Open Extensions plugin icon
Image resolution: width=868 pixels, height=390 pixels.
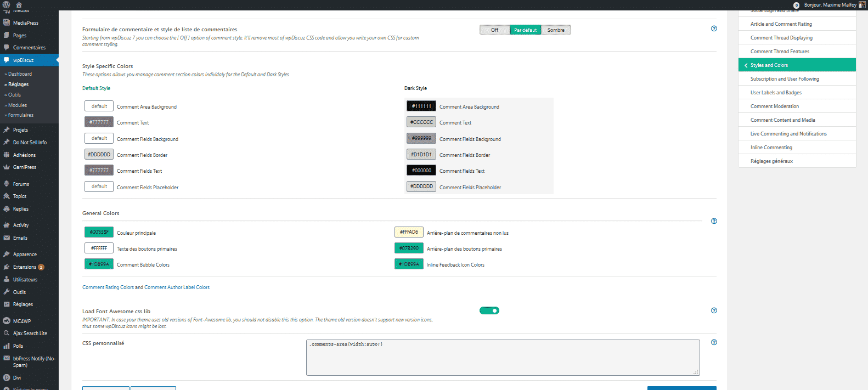(x=7, y=267)
